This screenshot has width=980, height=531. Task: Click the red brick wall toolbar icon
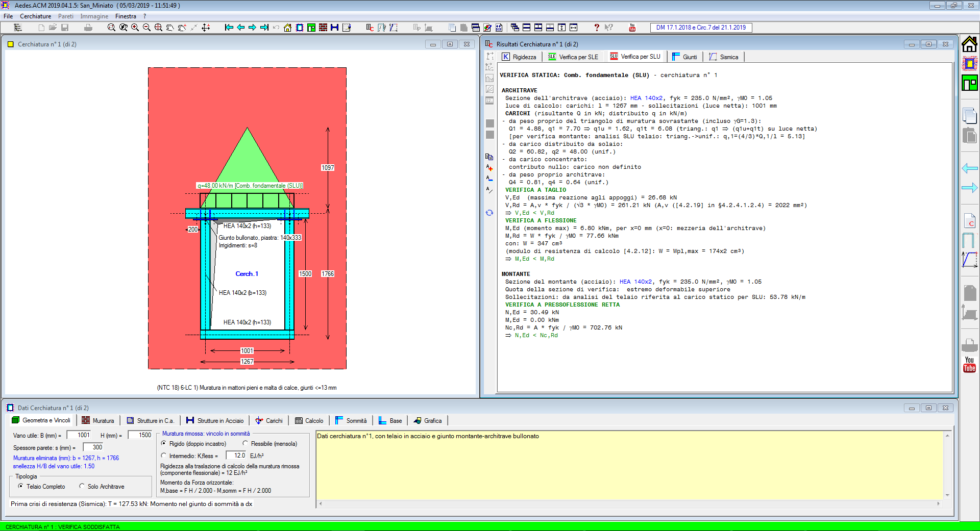323,28
